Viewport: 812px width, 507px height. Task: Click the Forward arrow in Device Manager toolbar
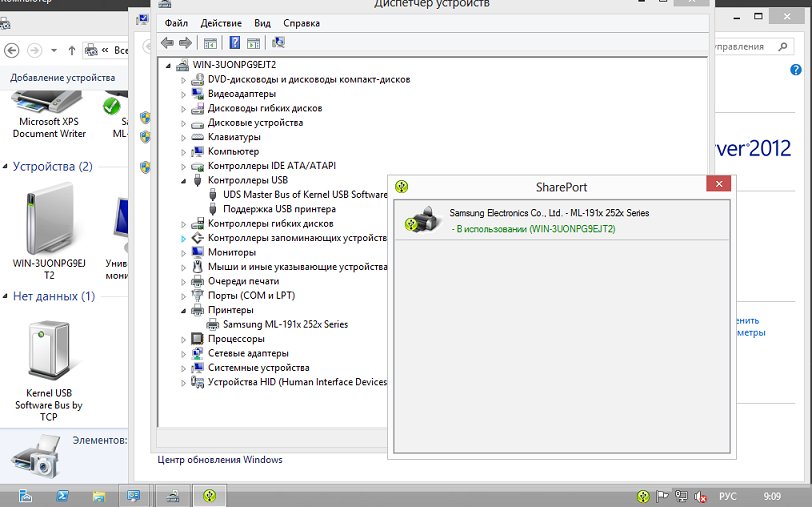pos(185,43)
